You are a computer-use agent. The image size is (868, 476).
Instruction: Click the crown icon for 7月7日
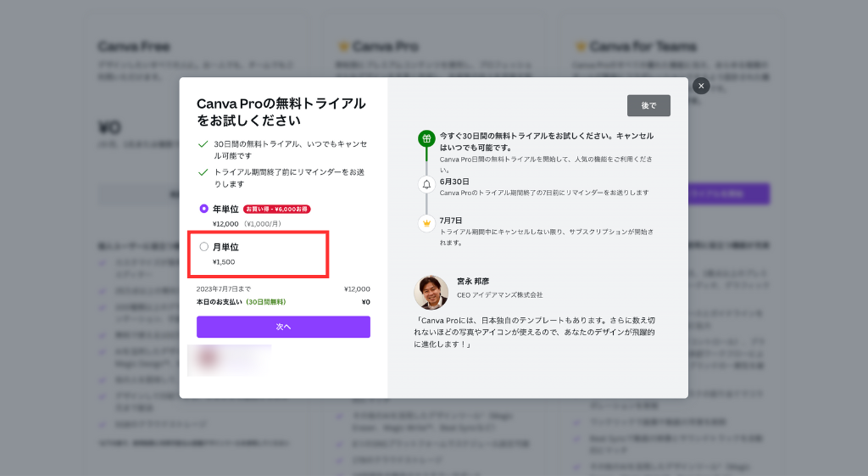coord(426,223)
